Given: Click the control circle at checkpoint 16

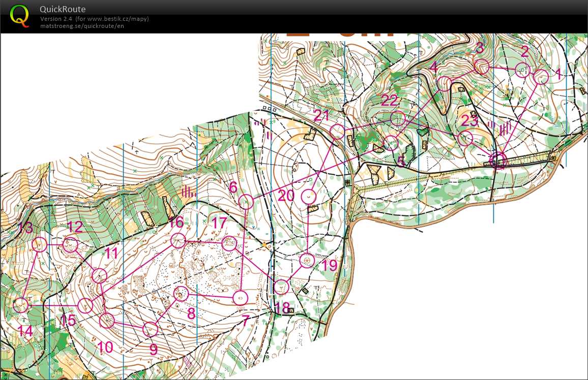Looking at the screenshot, I should pos(178,241).
